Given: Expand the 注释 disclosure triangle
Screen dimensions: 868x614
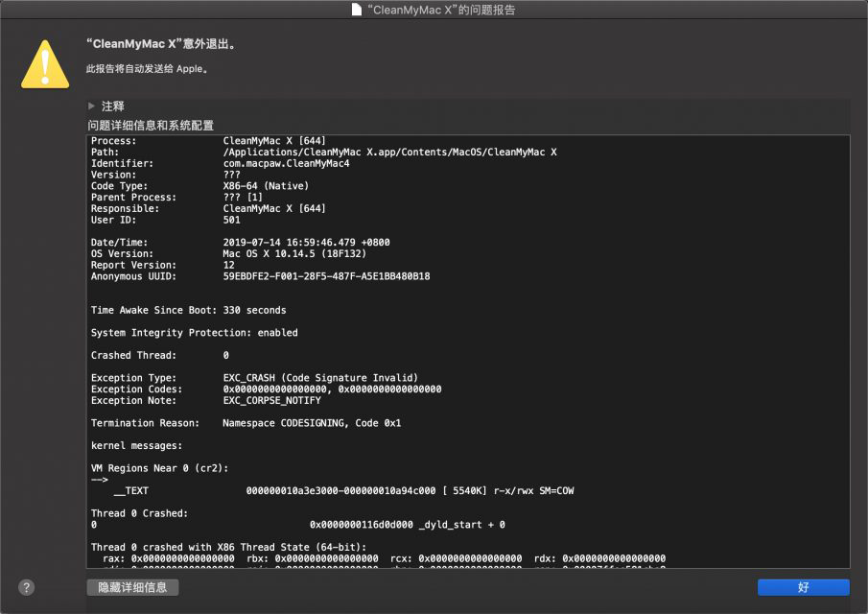Looking at the screenshot, I should tap(91, 106).
